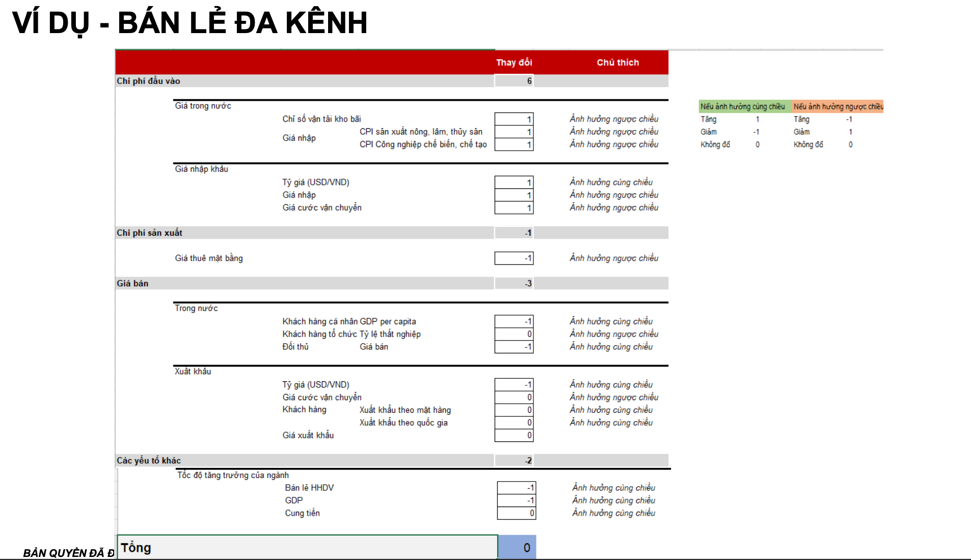The height and width of the screenshot is (560, 971).
Task: Select the Đối thủ label
Action: 295,347
